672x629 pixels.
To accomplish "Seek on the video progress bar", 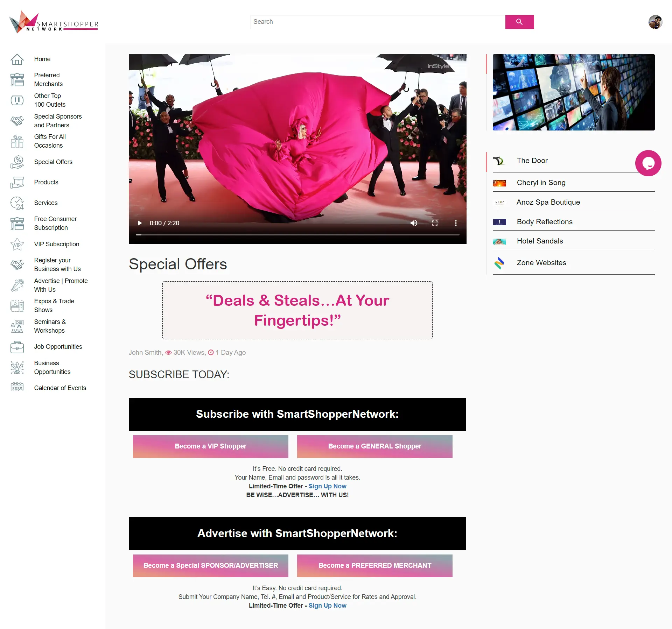I will (297, 234).
